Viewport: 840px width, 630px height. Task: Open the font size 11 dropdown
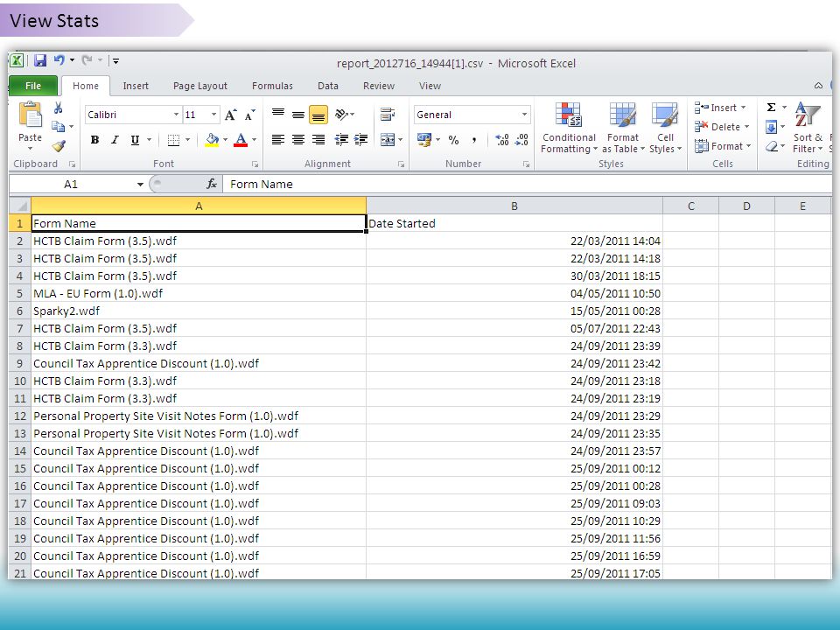pos(213,115)
